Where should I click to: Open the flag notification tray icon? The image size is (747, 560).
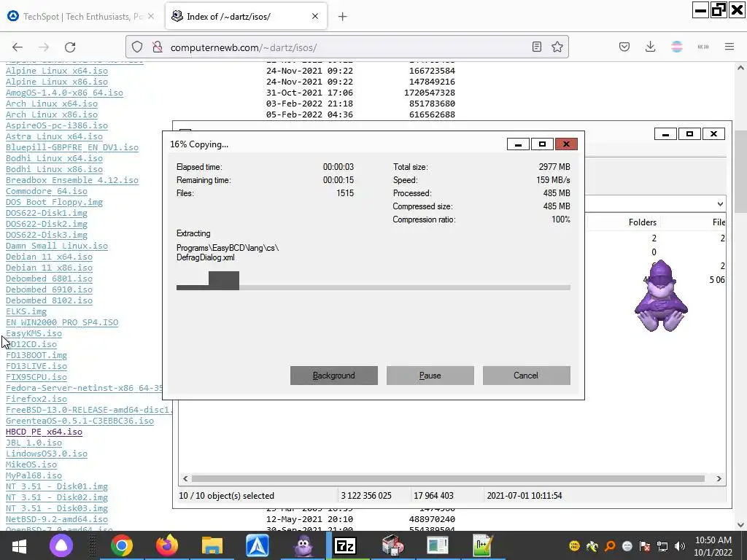pyautogui.click(x=645, y=546)
